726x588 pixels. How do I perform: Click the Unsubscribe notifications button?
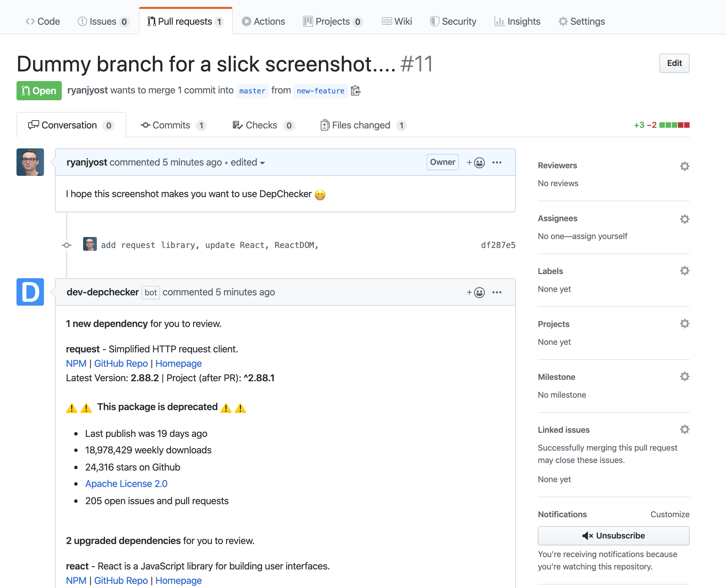(x=613, y=536)
